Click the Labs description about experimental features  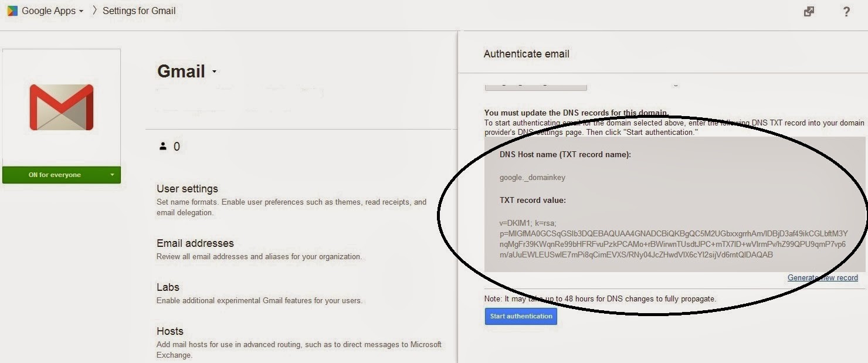[x=259, y=300]
